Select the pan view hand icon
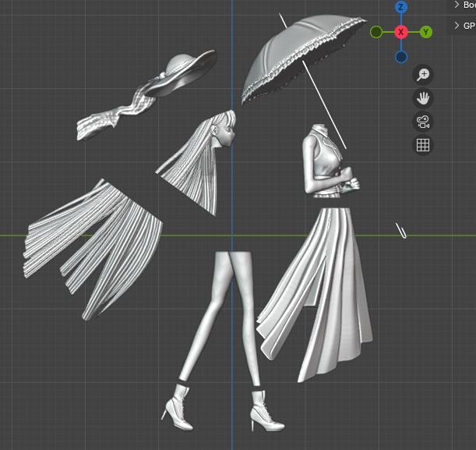Screen dimensions: 476x450 point(423,98)
